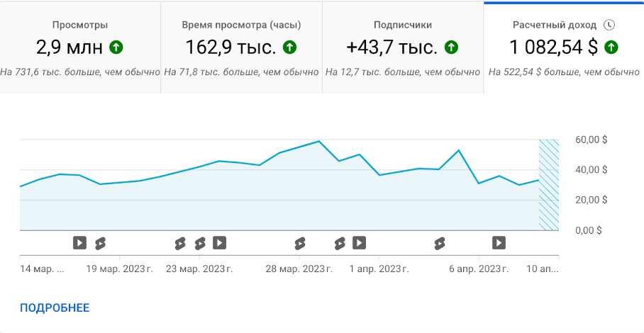Click green up arrow next to 2,9 млн

point(116,47)
